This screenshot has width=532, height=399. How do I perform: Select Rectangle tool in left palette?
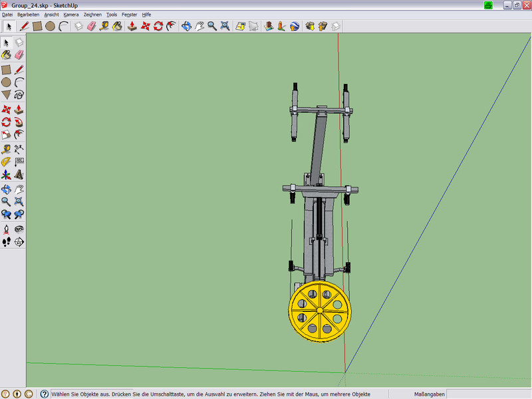[x=6, y=70]
